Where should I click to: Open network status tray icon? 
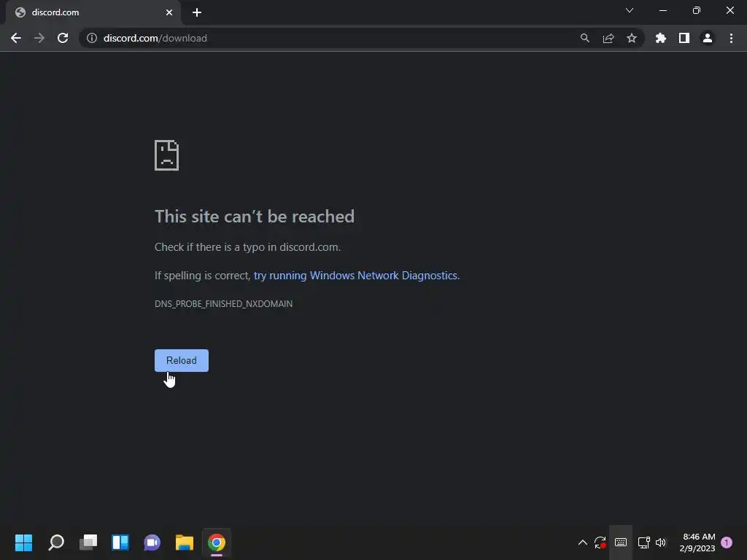(x=643, y=542)
